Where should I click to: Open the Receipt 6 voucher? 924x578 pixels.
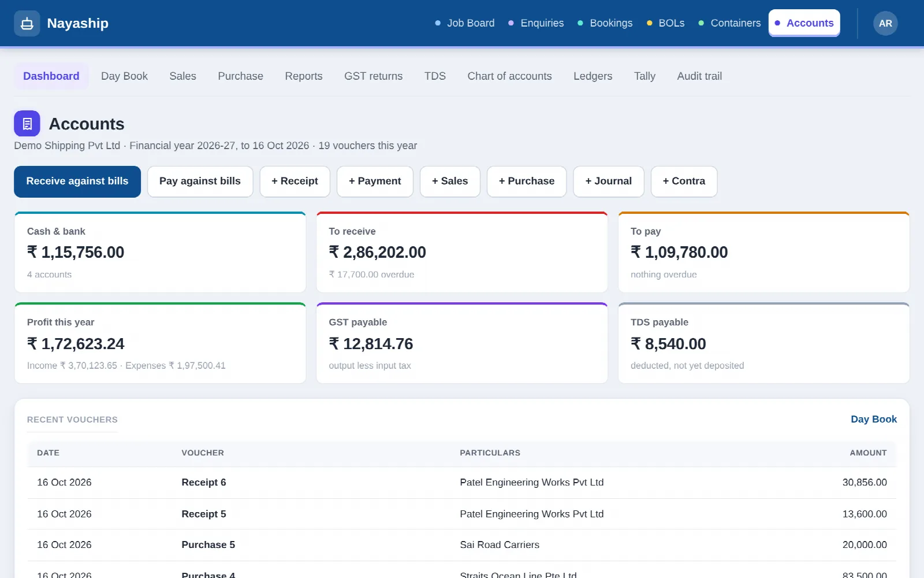pos(203,483)
